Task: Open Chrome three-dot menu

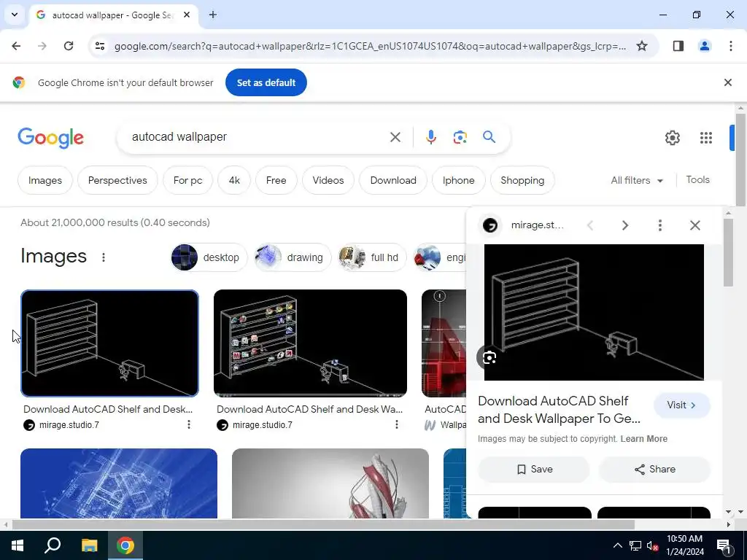Action: pyautogui.click(x=731, y=46)
